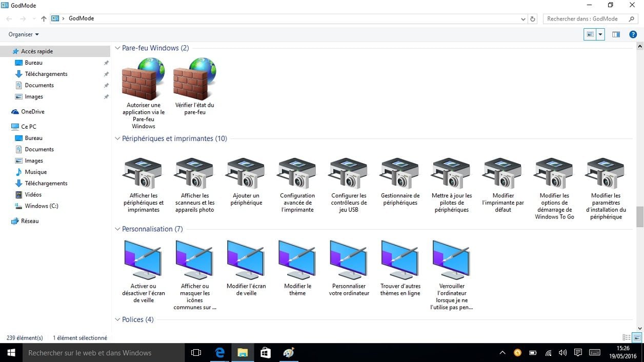Open 'Ajouter un périphérique' item
This screenshot has width=644, height=362.
(x=246, y=174)
